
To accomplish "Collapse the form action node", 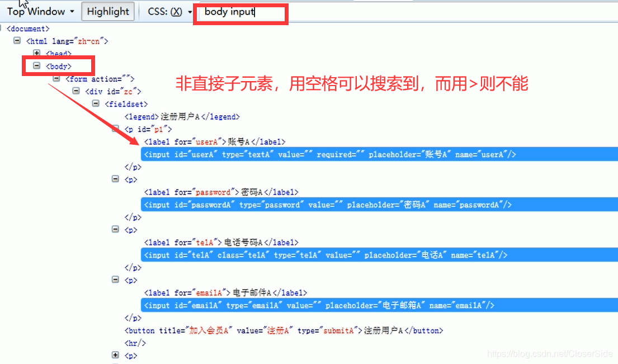I will point(56,79).
